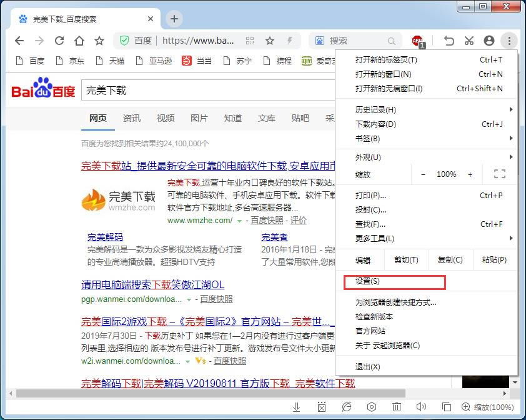Open the user account avatar icon

(x=489, y=41)
